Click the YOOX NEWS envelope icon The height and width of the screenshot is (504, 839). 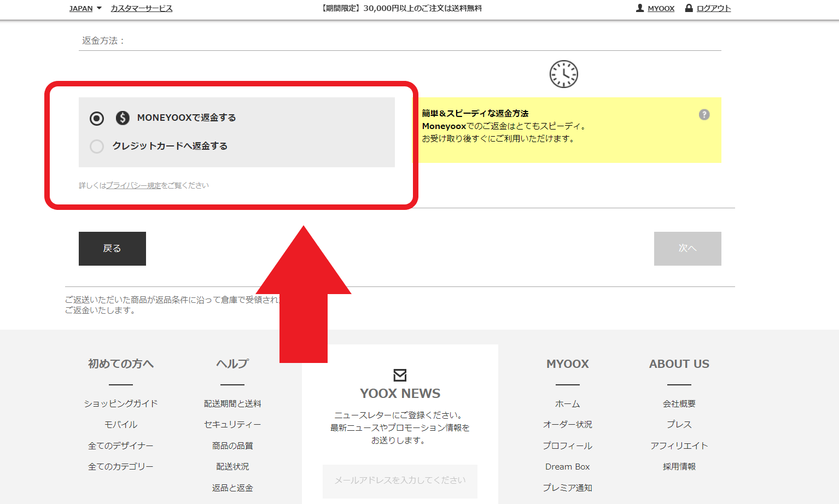tap(399, 374)
